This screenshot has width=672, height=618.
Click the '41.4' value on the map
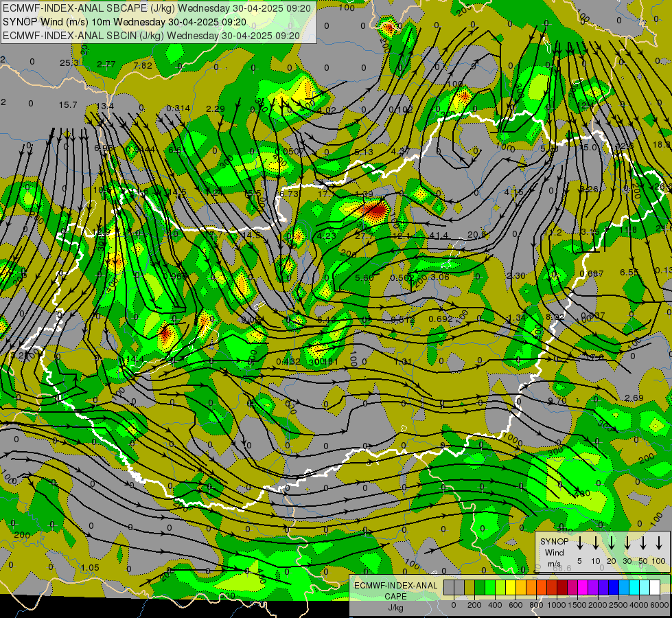click(439, 236)
